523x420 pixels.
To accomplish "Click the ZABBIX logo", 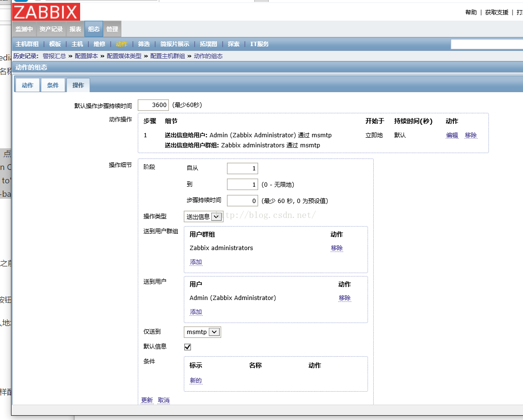I will (47, 12).
